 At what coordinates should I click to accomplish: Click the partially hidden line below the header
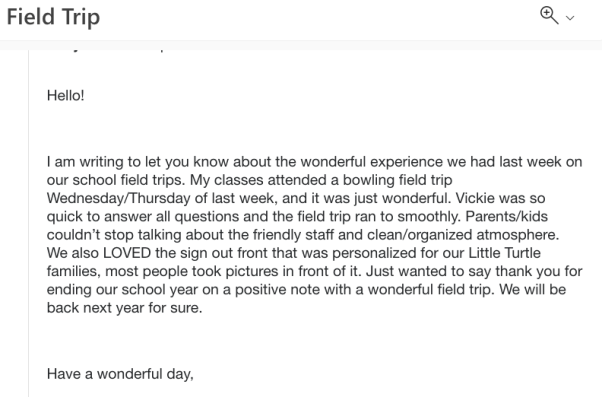108,50
